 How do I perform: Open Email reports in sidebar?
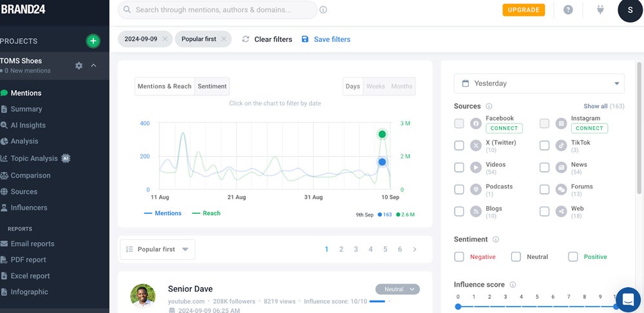[32, 244]
